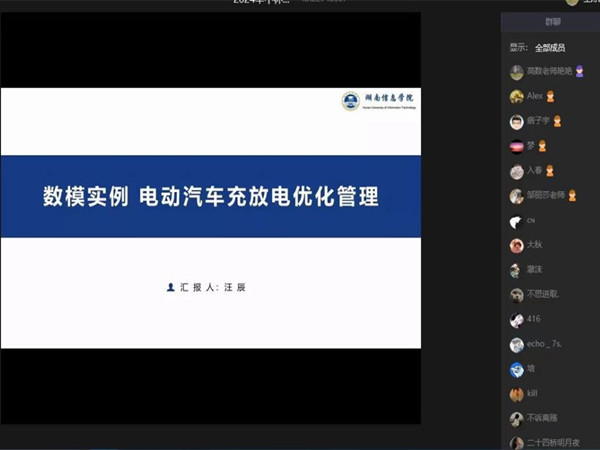Image resolution: width=600 pixels, height=450 pixels.
Task: Click the orange admin badge beside 邹丽莎老师
Action: coord(572,196)
